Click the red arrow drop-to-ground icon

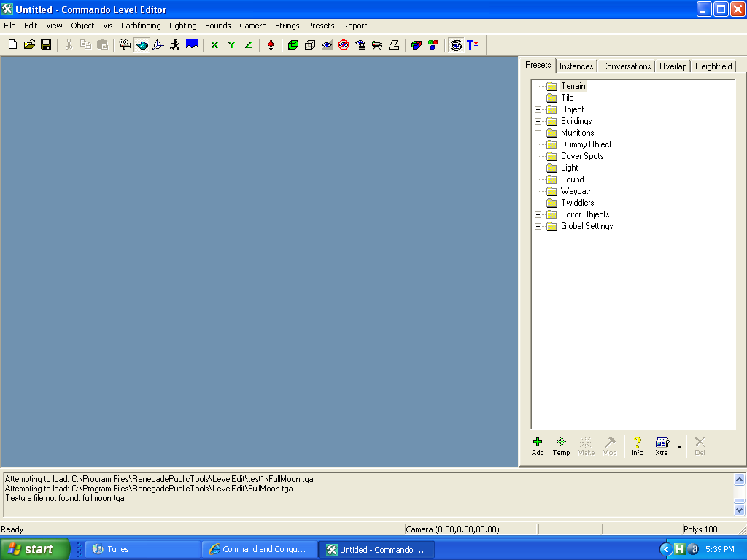point(271,44)
